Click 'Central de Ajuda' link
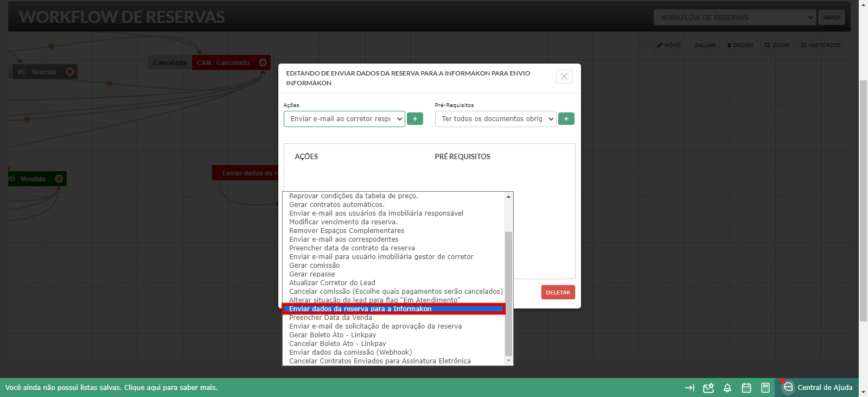 click(825, 388)
